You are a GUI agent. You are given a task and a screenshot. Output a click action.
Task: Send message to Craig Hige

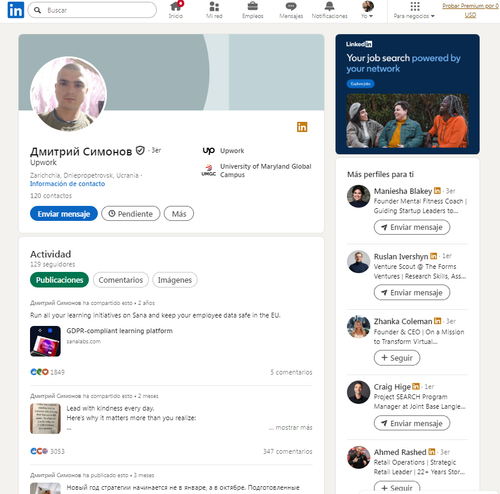point(412,423)
